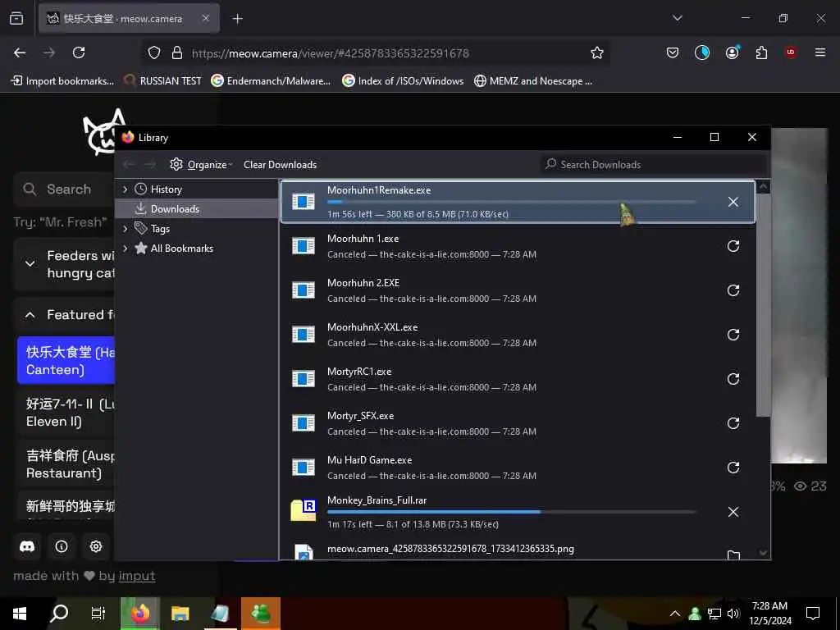840x630 pixels.
Task: Open the MEMZ and Noescape bookmark
Action: tap(533, 81)
